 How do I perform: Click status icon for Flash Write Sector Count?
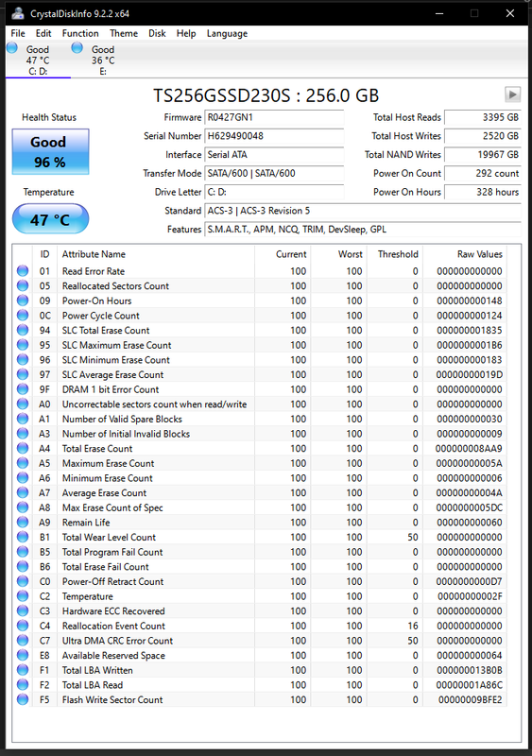click(23, 699)
